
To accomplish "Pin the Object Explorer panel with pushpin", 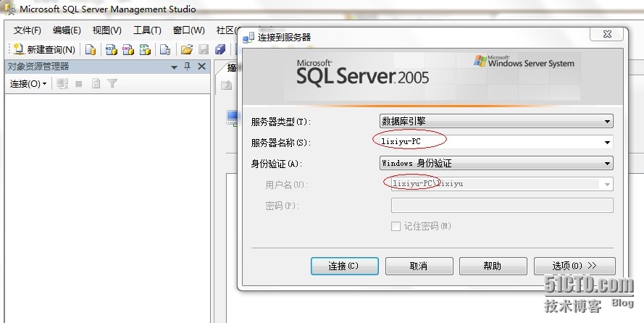I will [188, 67].
